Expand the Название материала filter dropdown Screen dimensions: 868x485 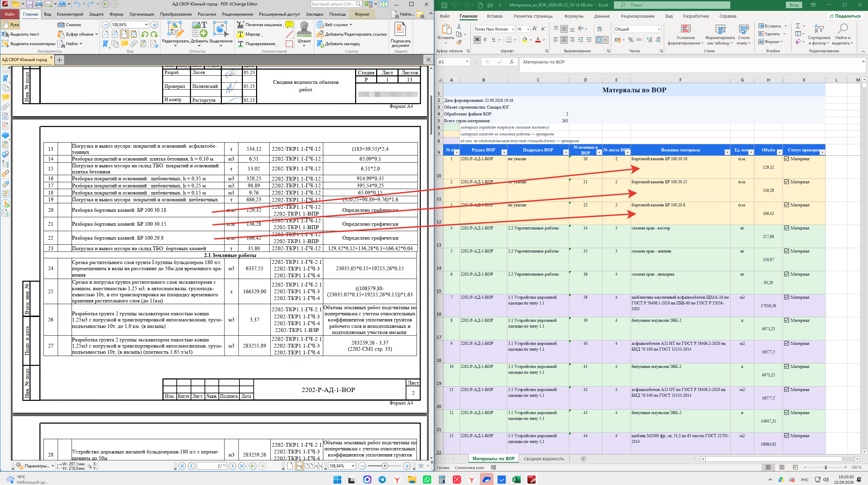[x=727, y=152]
